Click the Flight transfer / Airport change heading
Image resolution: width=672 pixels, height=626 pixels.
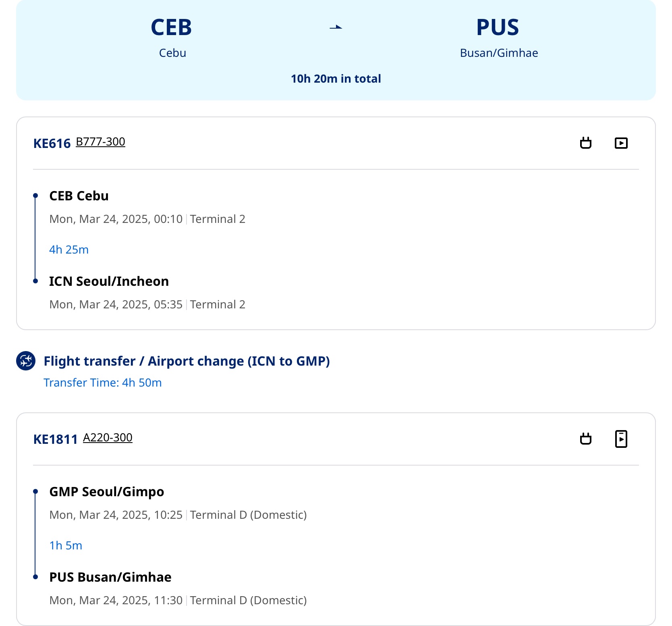[187, 361]
